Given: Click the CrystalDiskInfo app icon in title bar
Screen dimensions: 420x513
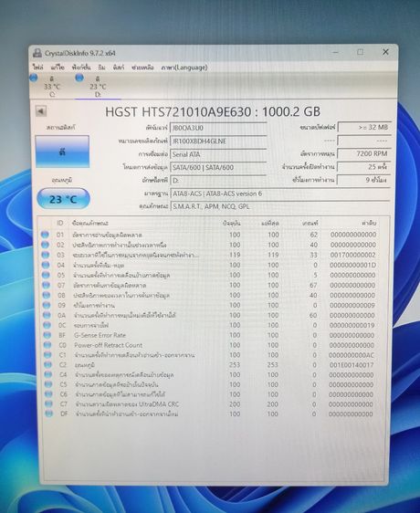Looking at the screenshot, I should pos(37,53).
